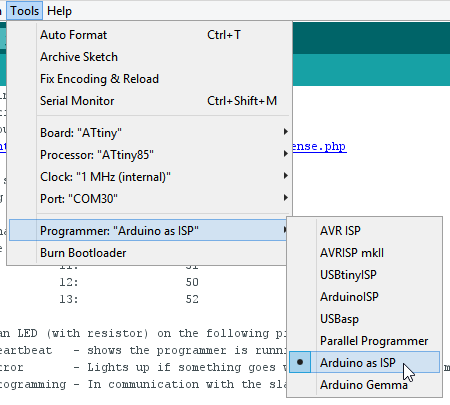Select the checked Arduino as ISP option

(x=365, y=362)
